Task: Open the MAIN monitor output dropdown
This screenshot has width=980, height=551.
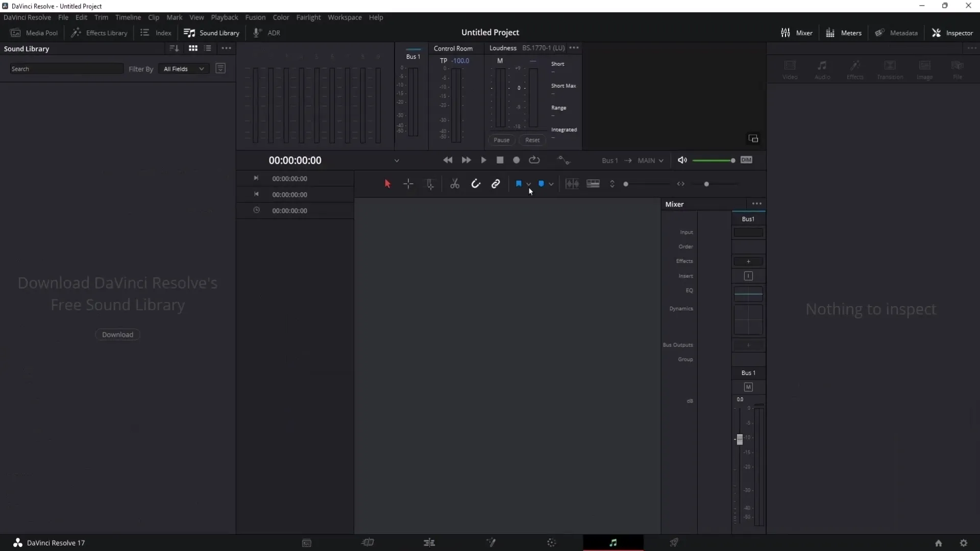Action: tap(651, 161)
